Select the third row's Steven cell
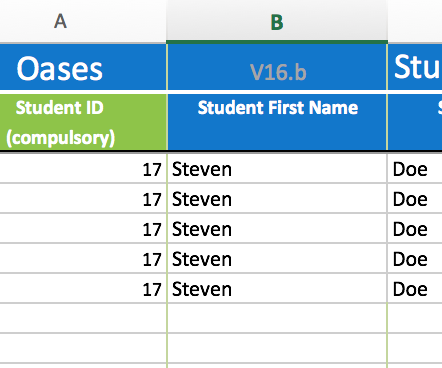This screenshot has height=368, width=442. (277, 228)
